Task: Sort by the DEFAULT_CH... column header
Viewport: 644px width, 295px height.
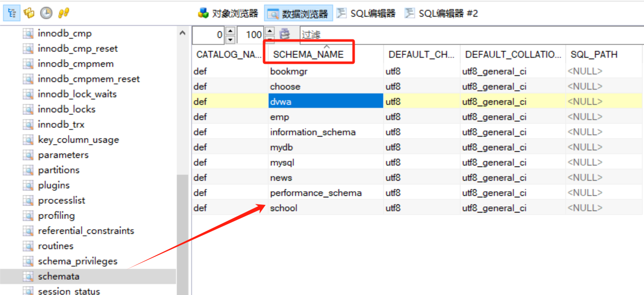Action: pos(421,55)
